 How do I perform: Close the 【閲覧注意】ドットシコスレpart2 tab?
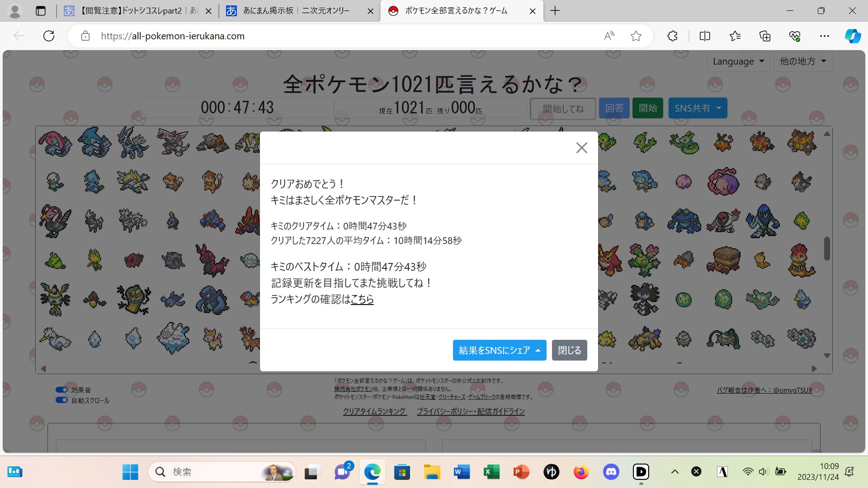(208, 11)
